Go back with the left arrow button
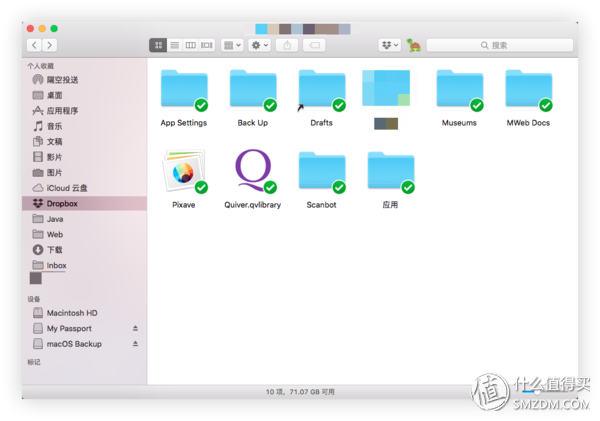The image size is (600, 421). tap(34, 45)
